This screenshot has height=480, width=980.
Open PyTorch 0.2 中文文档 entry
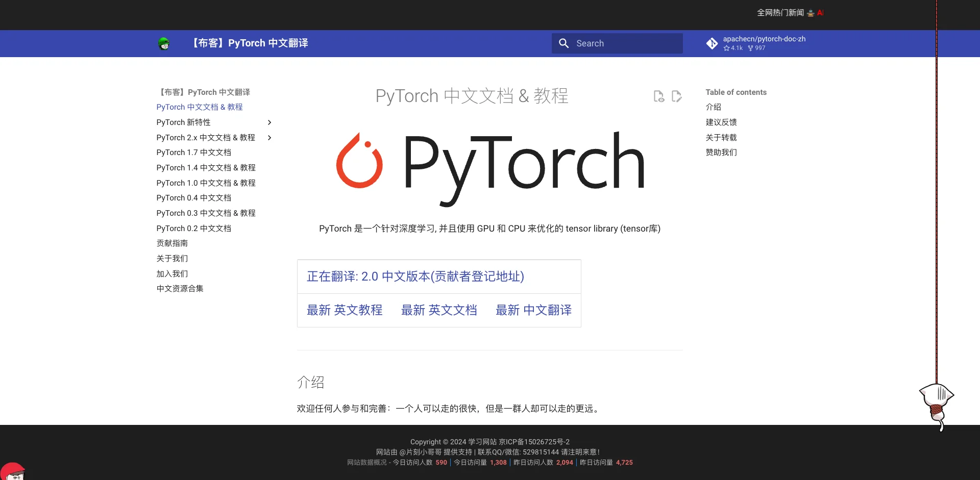pos(194,229)
